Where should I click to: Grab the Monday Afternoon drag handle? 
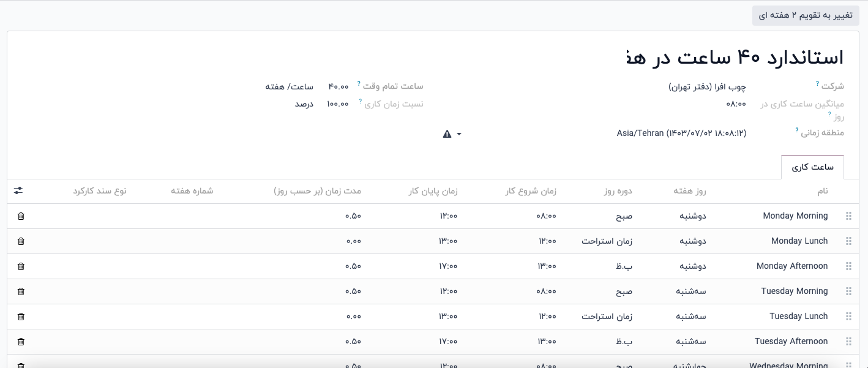tap(848, 266)
